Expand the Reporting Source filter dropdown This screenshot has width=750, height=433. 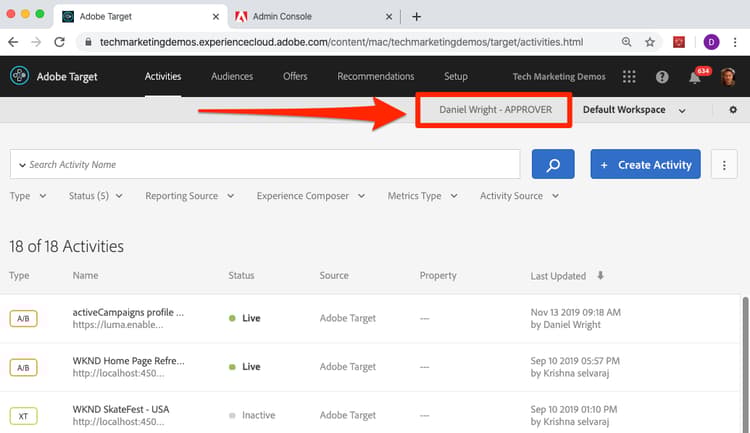[190, 196]
